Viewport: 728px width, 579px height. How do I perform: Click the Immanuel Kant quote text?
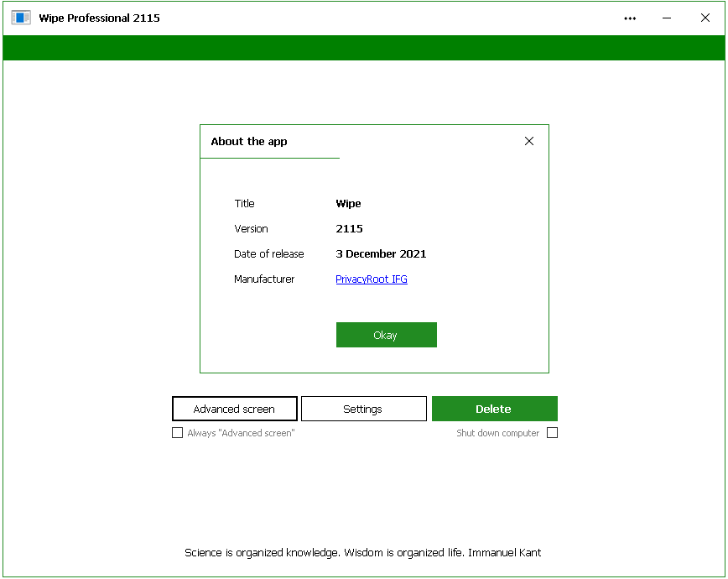click(x=362, y=552)
